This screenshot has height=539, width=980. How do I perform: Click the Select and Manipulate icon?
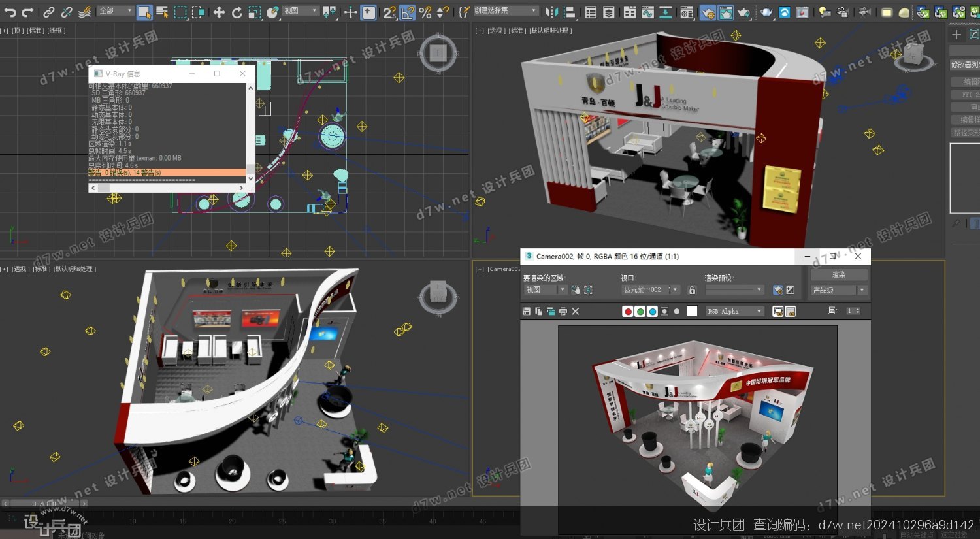point(350,12)
